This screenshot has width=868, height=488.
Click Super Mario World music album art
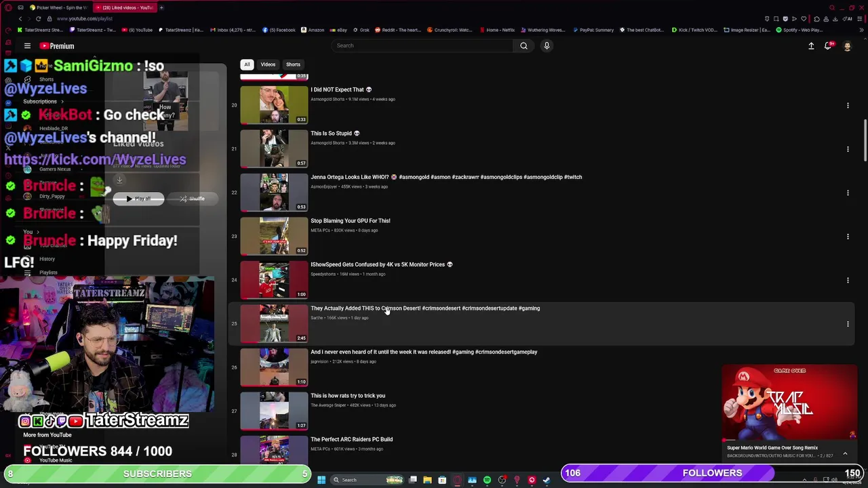pos(790,403)
